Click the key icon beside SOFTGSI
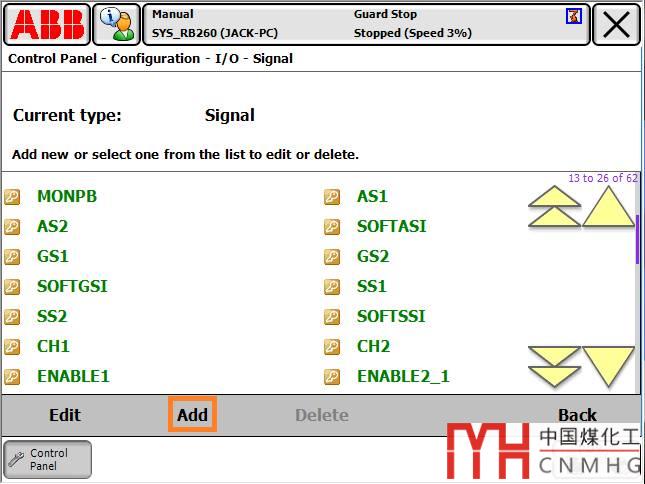The width and height of the screenshot is (645, 484). point(12,287)
